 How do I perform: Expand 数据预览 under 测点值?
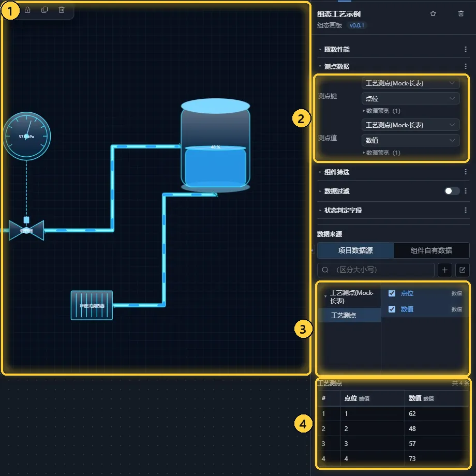click(x=382, y=153)
